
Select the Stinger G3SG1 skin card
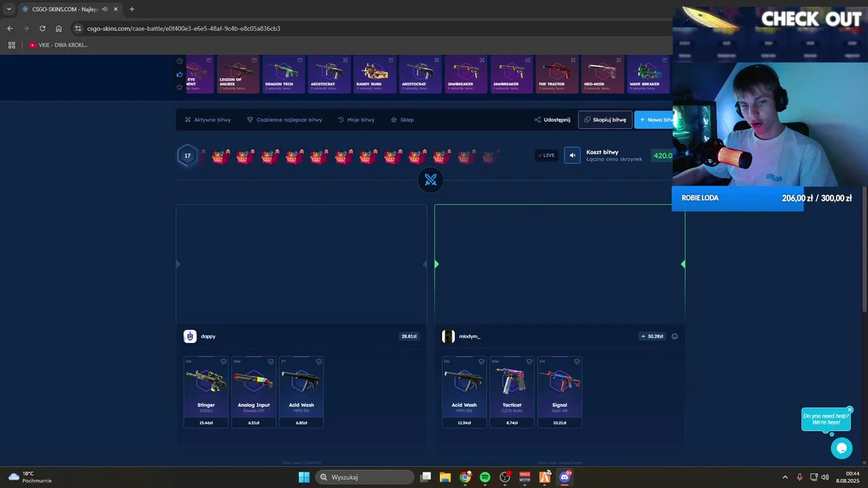coord(206,392)
